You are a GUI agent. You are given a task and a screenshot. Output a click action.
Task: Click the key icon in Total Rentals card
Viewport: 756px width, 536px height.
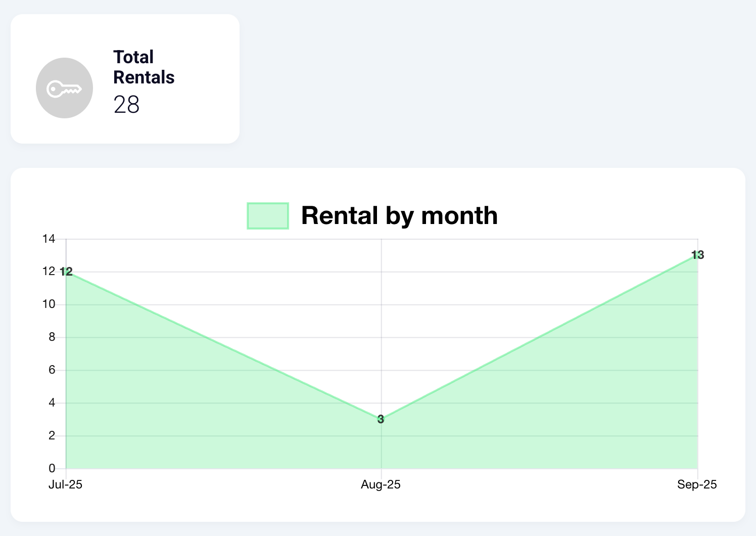pyautogui.click(x=64, y=88)
